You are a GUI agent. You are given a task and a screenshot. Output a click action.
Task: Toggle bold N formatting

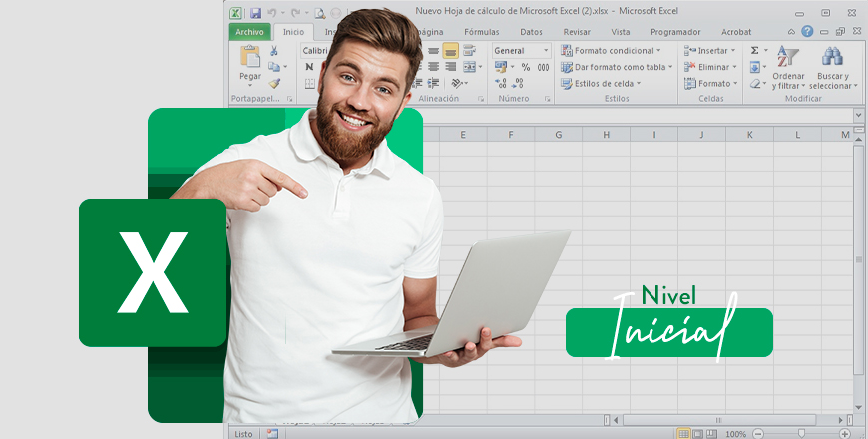(x=310, y=67)
